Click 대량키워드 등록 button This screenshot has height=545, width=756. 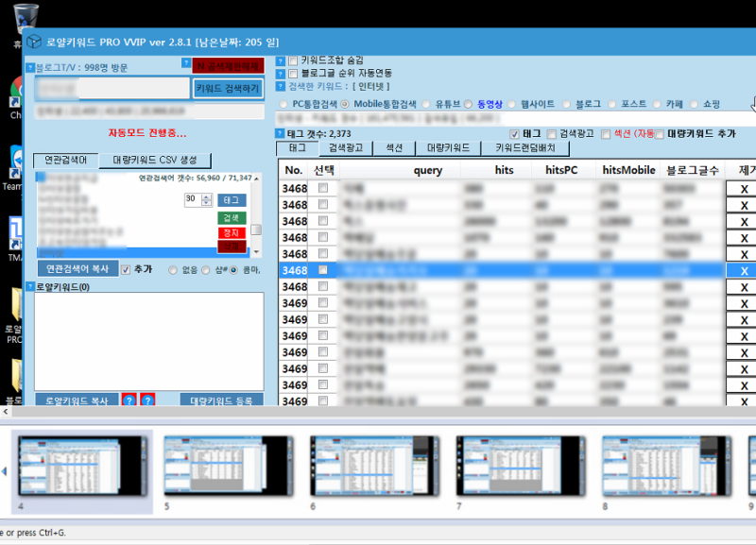222,400
